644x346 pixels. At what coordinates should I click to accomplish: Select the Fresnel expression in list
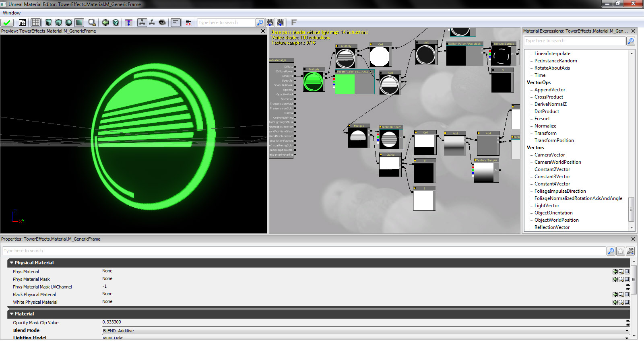[x=542, y=119]
